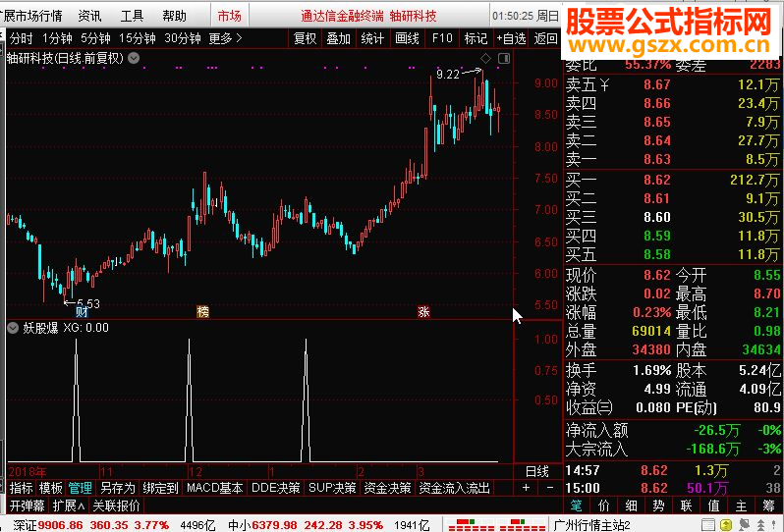Image resolution: width=784 pixels, height=532 pixels.
Task: Click the 日线 period label
Action: click(537, 471)
